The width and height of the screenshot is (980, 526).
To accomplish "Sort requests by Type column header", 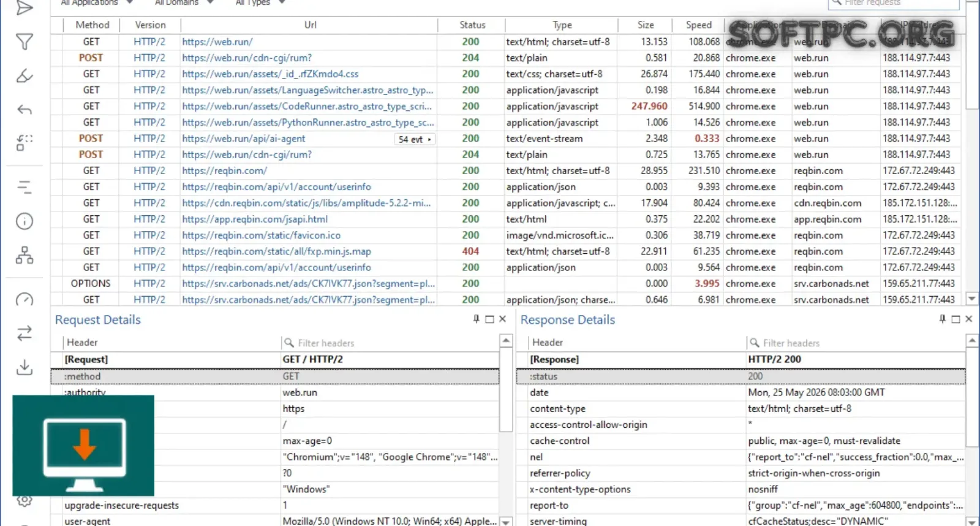I will (562, 25).
